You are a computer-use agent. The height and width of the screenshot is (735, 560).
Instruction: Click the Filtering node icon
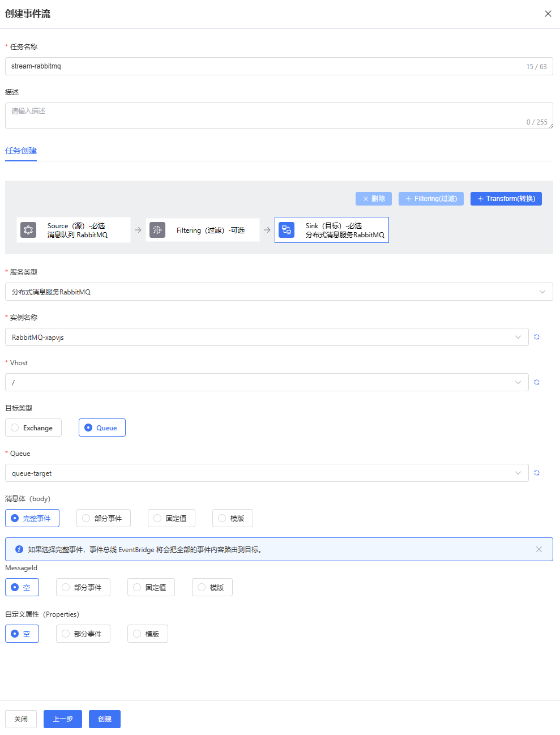tap(157, 230)
